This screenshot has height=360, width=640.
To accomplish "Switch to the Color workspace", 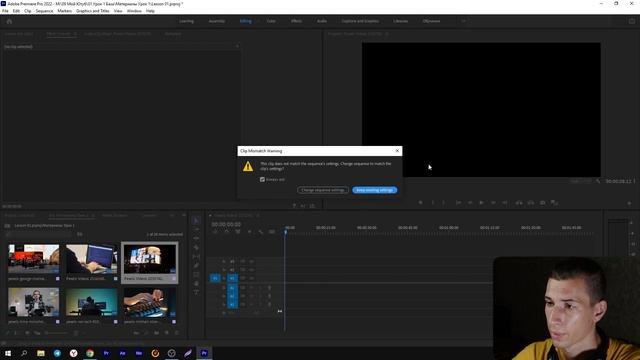I will click(271, 21).
